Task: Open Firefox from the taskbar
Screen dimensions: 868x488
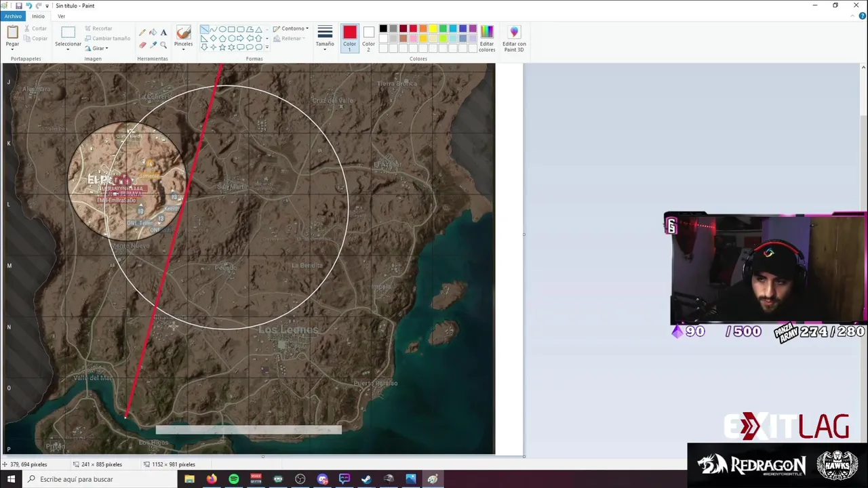Action: 212,479
